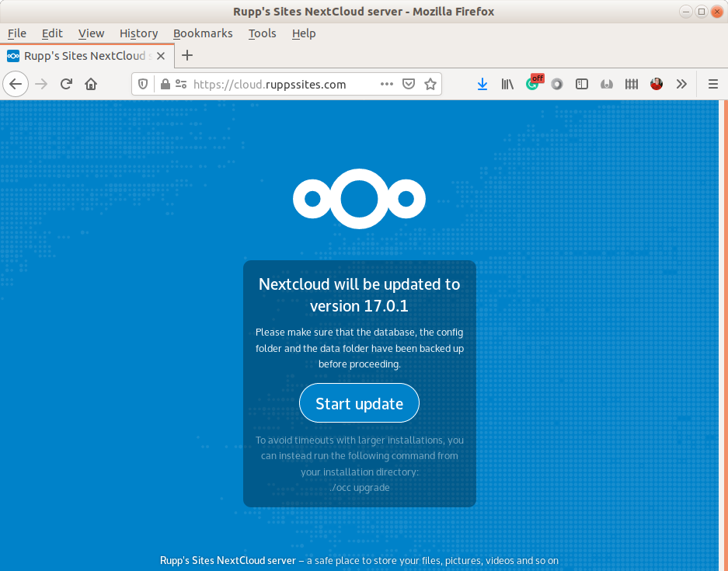Image resolution: width=728 pixels, height=571 pixels.
Task: Open the Edit menu
Action: 52,33
